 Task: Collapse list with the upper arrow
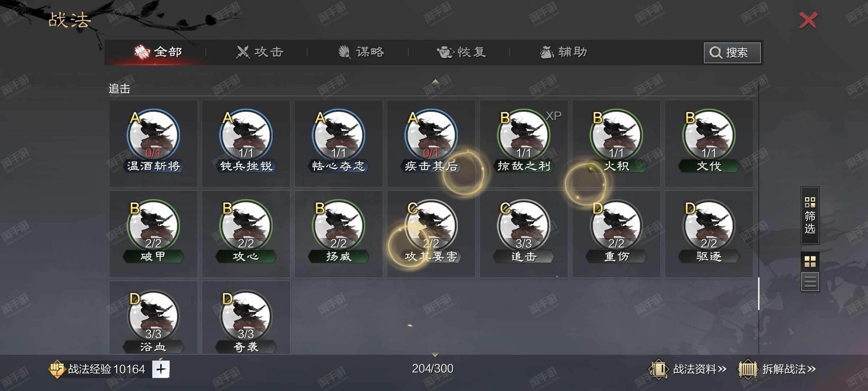point(435,81)
